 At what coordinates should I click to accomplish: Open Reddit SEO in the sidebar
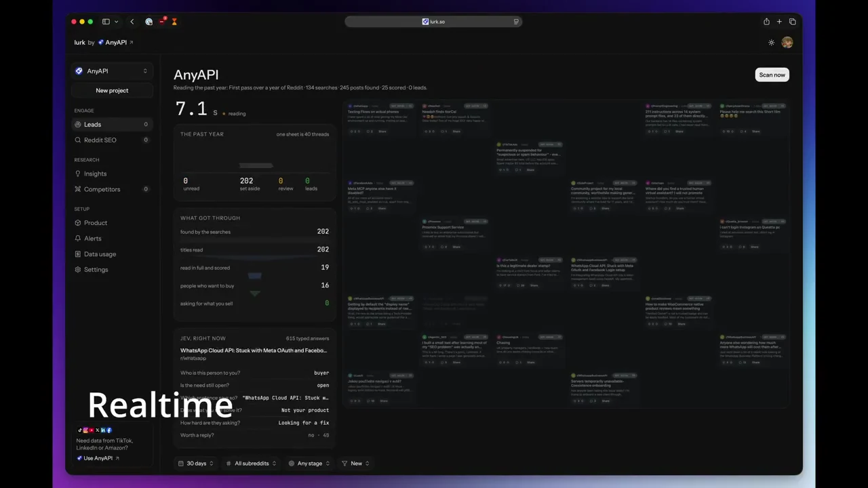(x=112, y=140)
